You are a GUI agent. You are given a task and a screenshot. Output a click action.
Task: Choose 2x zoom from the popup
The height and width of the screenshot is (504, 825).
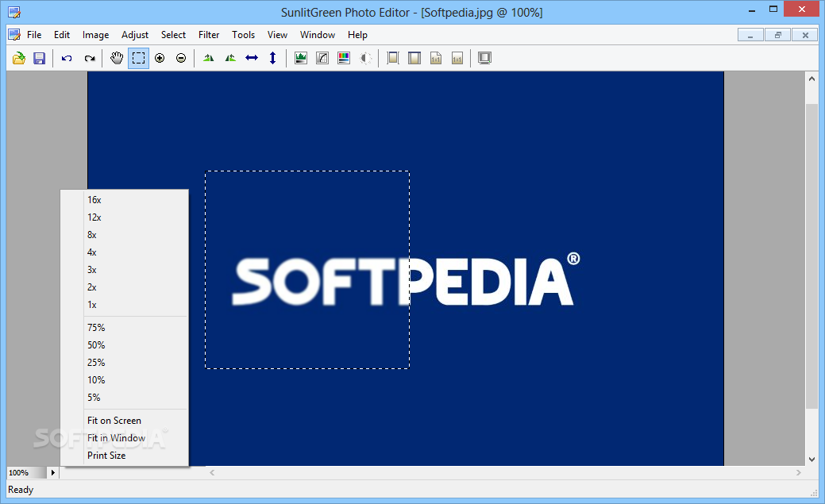pos(125,287)
